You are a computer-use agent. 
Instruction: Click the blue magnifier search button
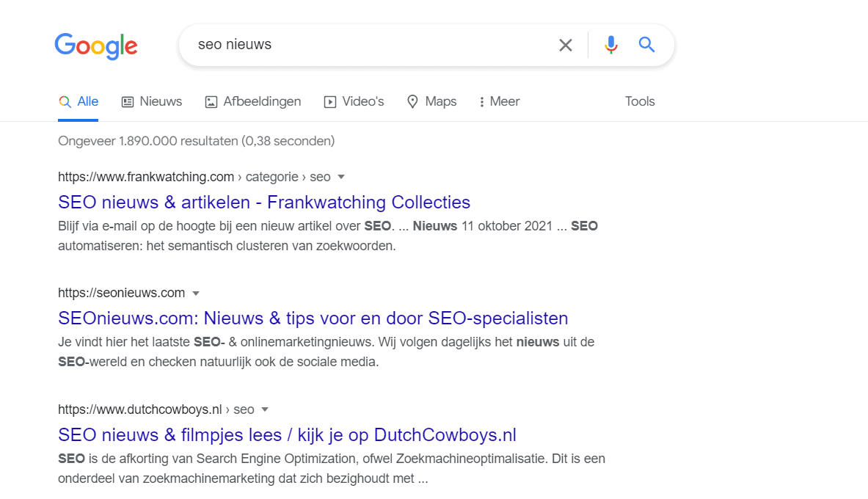click(646, 45)
